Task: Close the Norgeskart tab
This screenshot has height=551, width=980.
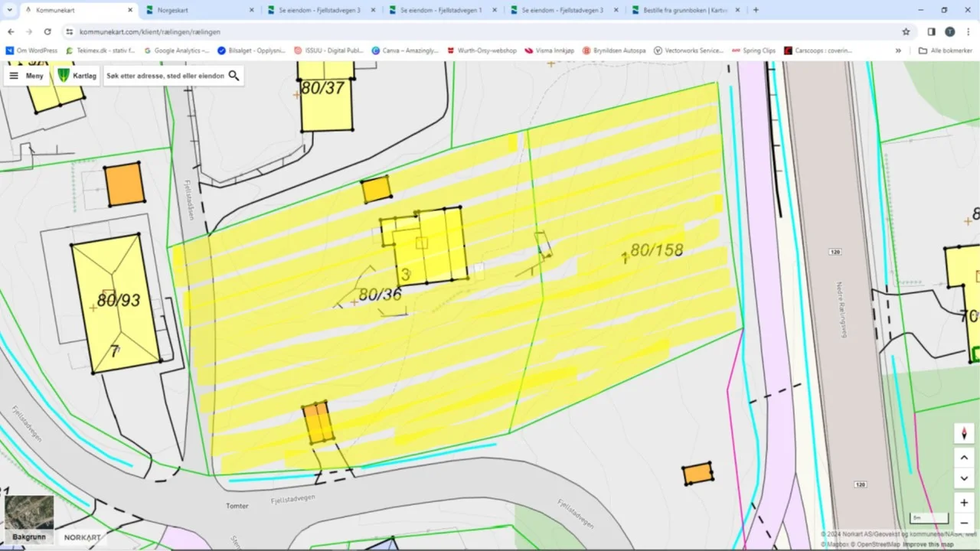Action: (252, 10)
